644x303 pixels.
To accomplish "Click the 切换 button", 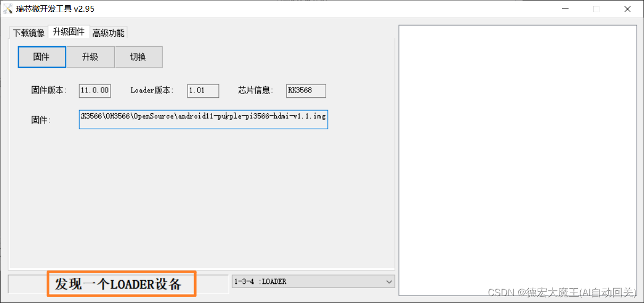I will (138, 57).
